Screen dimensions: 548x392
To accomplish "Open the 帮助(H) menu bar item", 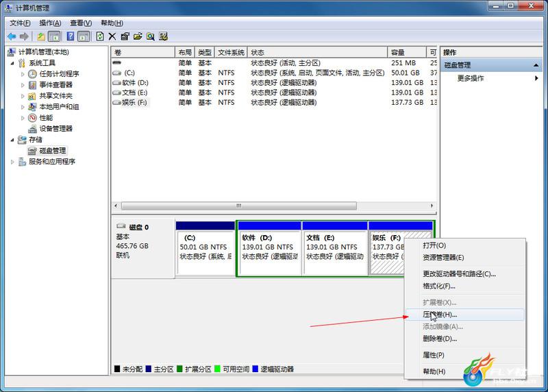I will (x=112, y=23).
